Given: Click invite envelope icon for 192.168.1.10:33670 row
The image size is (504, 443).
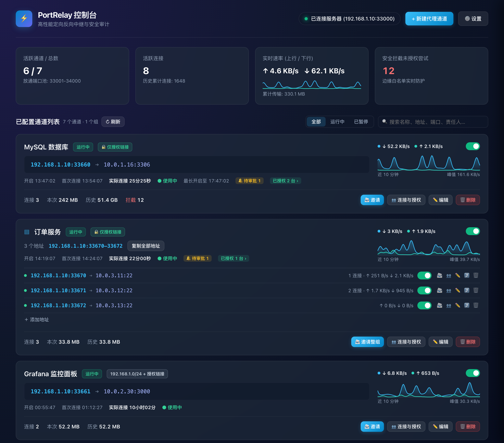Looking at the screenshot, I should click(439, 275).
